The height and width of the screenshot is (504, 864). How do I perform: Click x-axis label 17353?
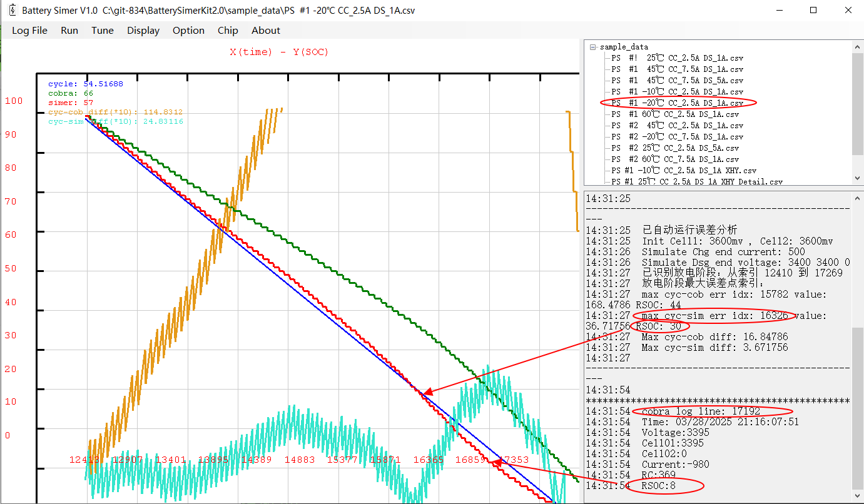[x=514, y=460]
